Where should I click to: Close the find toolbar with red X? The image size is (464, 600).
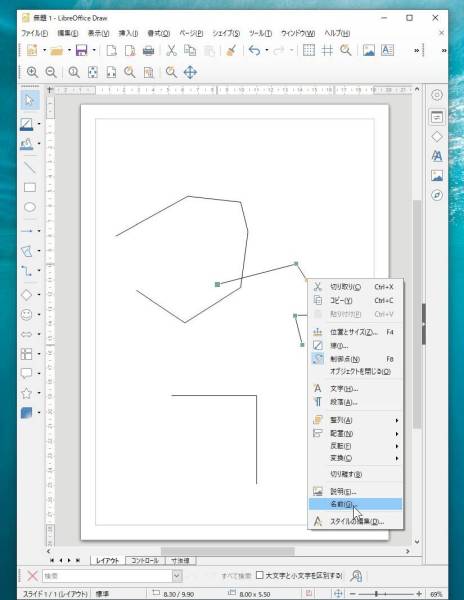pos(33,576)
